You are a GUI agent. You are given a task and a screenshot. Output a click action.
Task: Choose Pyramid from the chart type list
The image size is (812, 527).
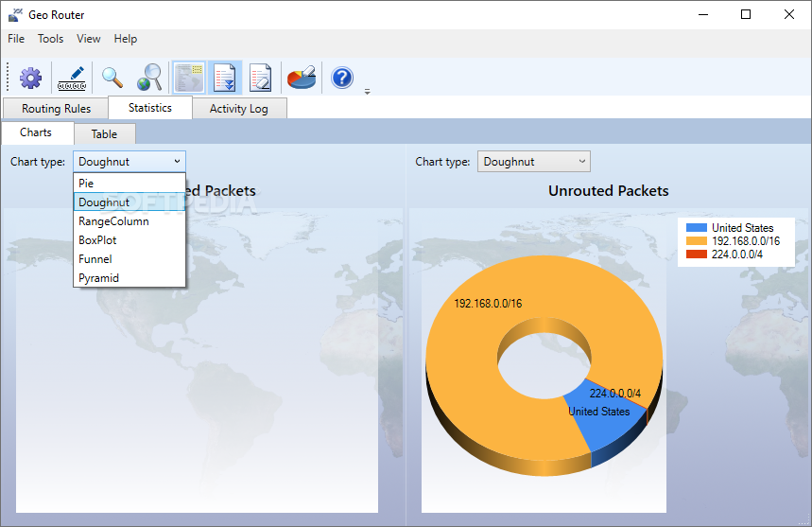coord(130,278)
